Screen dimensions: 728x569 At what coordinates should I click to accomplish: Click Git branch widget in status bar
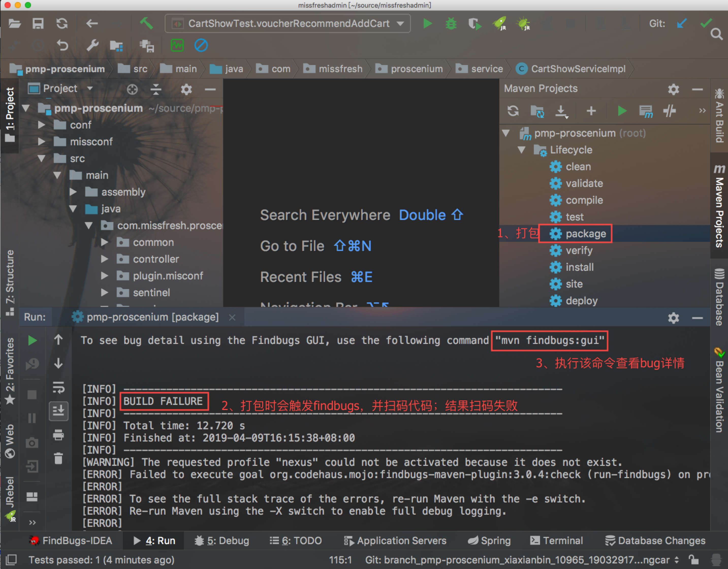click(x=522, y=560)
